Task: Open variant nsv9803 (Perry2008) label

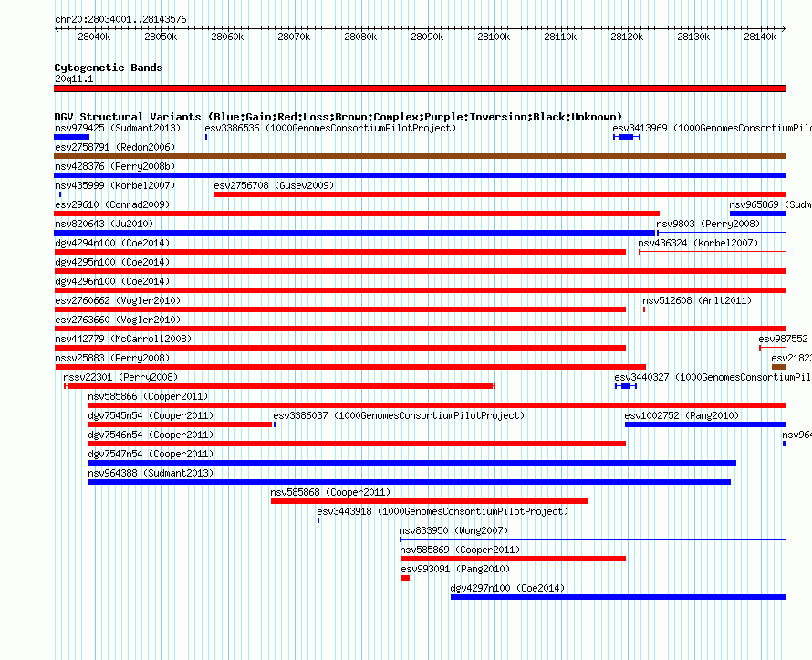Action: pos(708,224)
